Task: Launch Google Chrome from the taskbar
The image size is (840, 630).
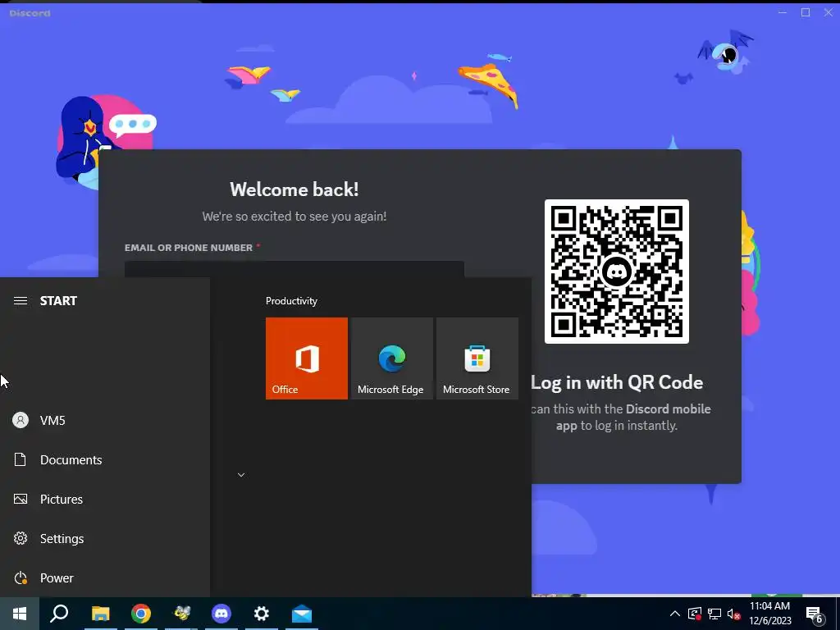Action: pos(141,614)
